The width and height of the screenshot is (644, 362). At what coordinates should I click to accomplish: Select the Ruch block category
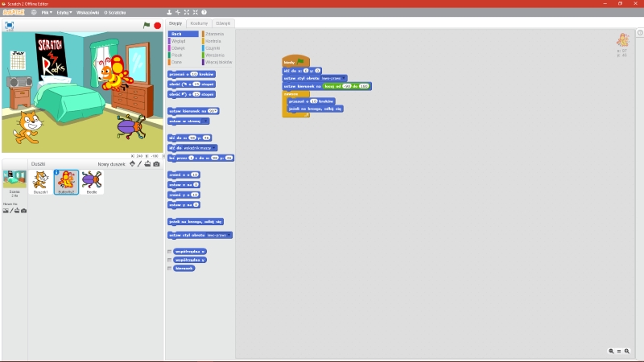[x=184, y=34]
